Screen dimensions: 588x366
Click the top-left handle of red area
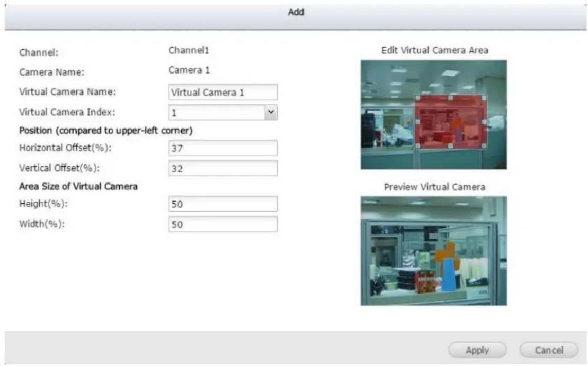(x=418, y=98)
